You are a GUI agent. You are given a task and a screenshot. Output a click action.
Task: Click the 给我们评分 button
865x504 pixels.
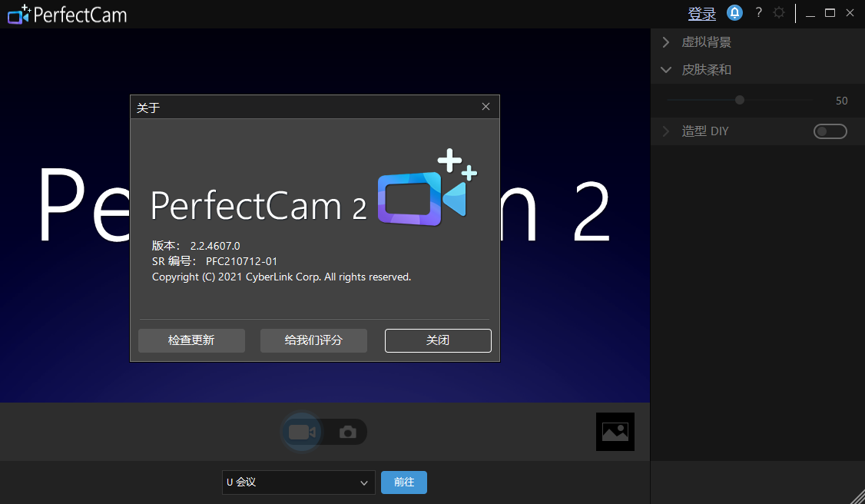pos(313,340)
